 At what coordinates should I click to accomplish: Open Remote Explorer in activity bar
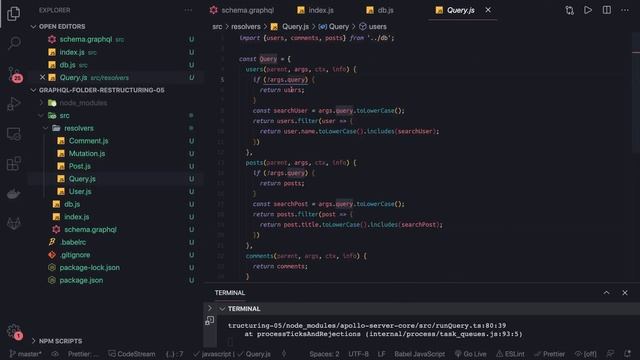[x=14, y=134]
